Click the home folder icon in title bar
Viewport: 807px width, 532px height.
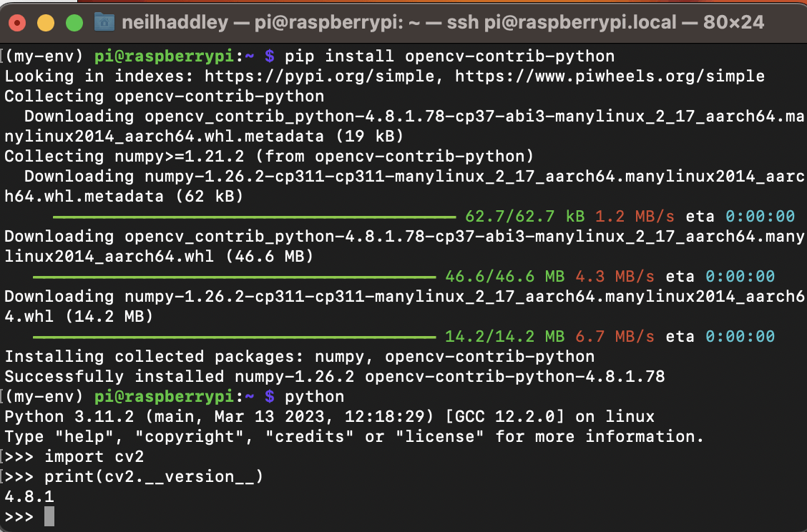point(104,22)
